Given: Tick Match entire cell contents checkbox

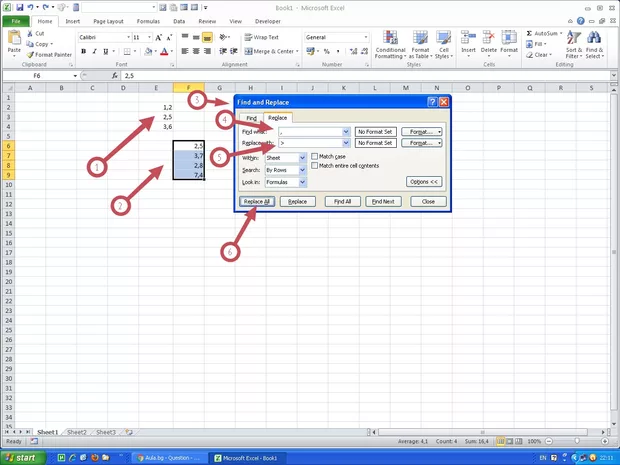Looking at the screenshot, I should click(315, 166).
